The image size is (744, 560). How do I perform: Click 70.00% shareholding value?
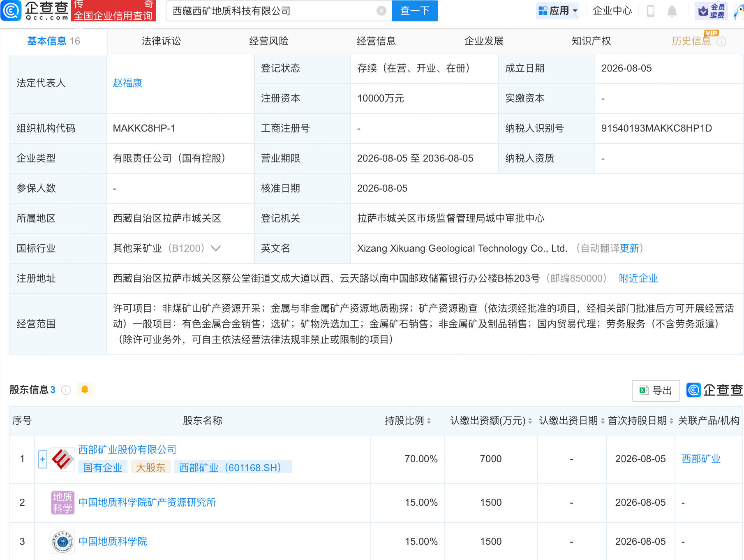coord(421,459)
